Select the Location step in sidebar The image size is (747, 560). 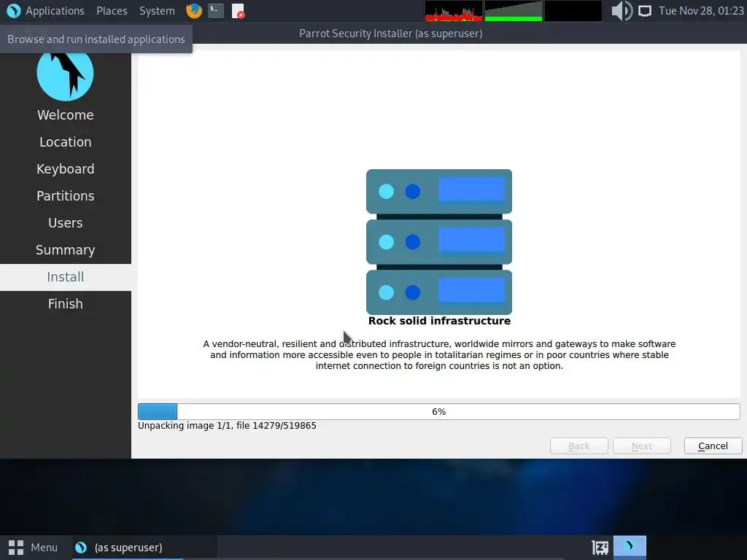pyautogui.click(x=65, y=142)
